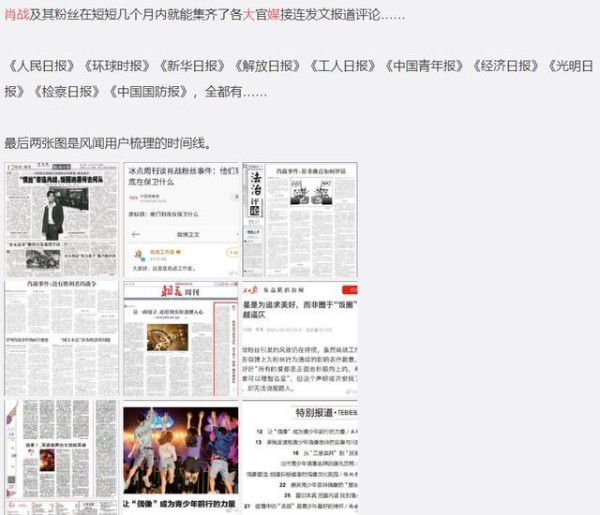Open the red 媒 link in 官媒
The height and width of the screenshot is (515, 600).
(x=274, y=15)
